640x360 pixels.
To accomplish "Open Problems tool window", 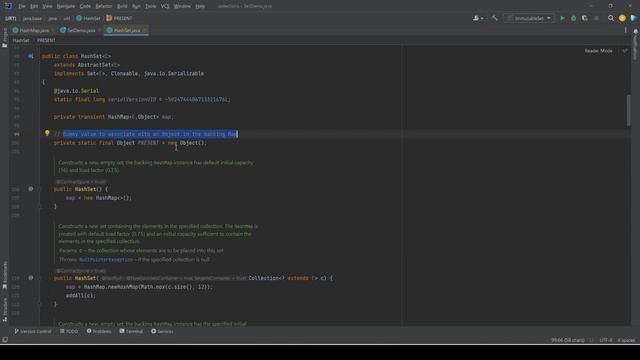I will (x=99, y=331).
